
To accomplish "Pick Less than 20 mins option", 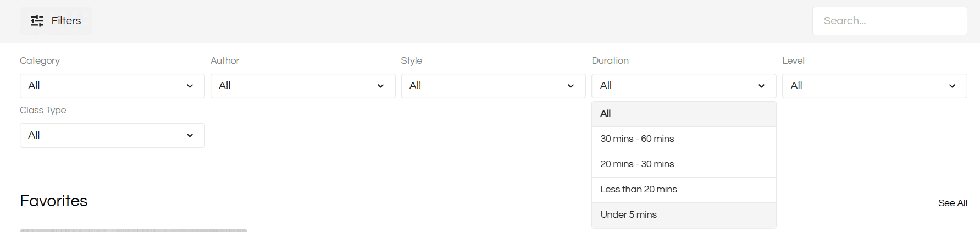I will pyautogui.click(x=684, y=190).
